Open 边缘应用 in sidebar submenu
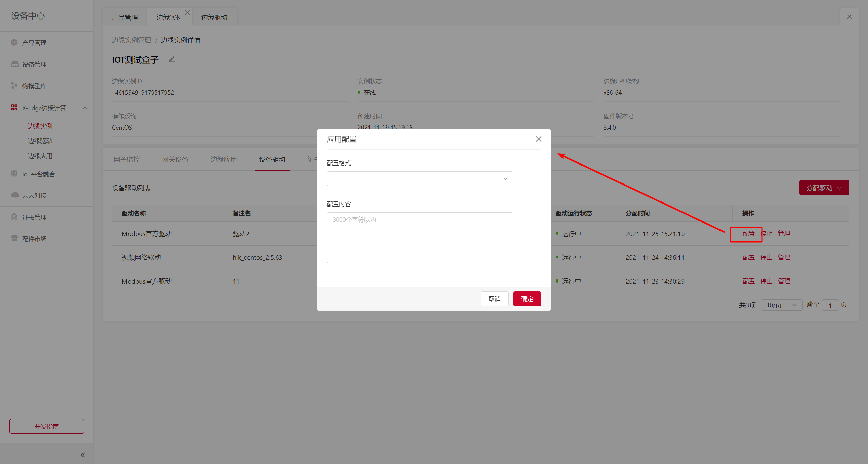This screenshot has width=868, height=464. pyautogui.click(x=40, y=156)
